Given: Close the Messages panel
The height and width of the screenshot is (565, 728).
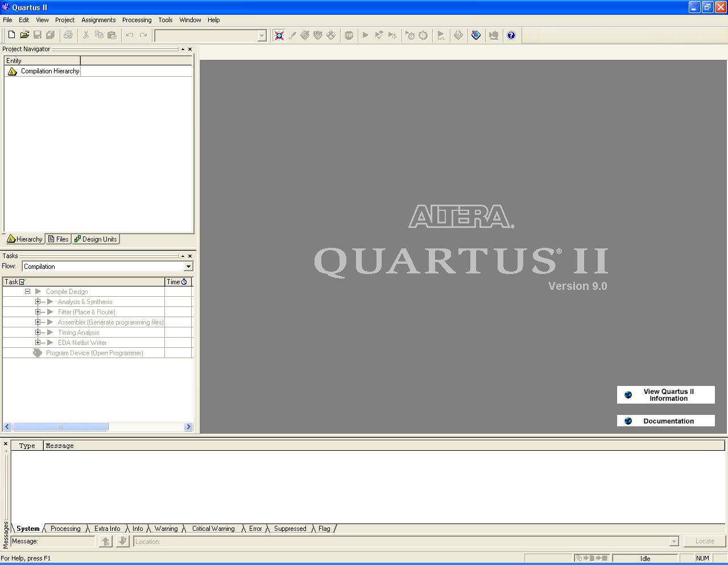Looking at the screenshot, I should [x=6, y=444].
